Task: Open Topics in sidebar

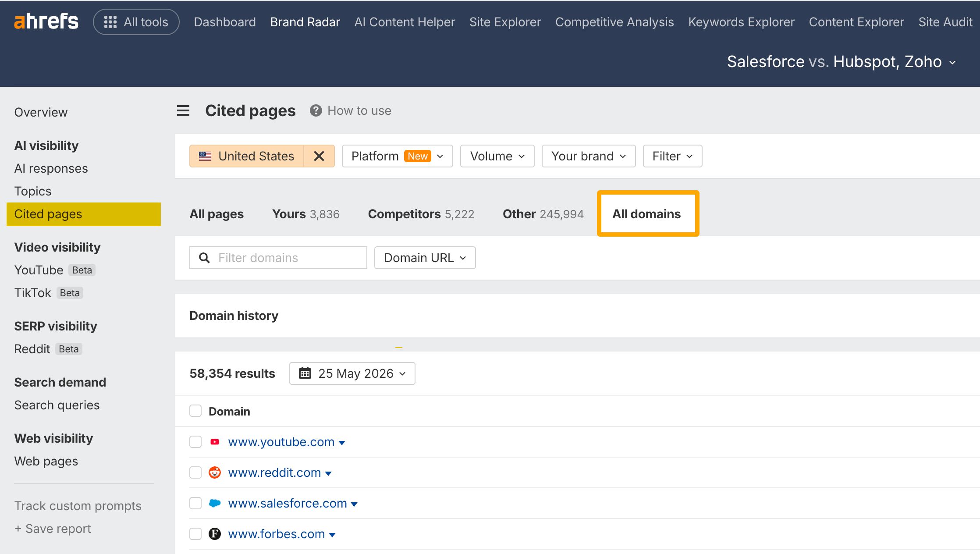Action: coord(33,191)
